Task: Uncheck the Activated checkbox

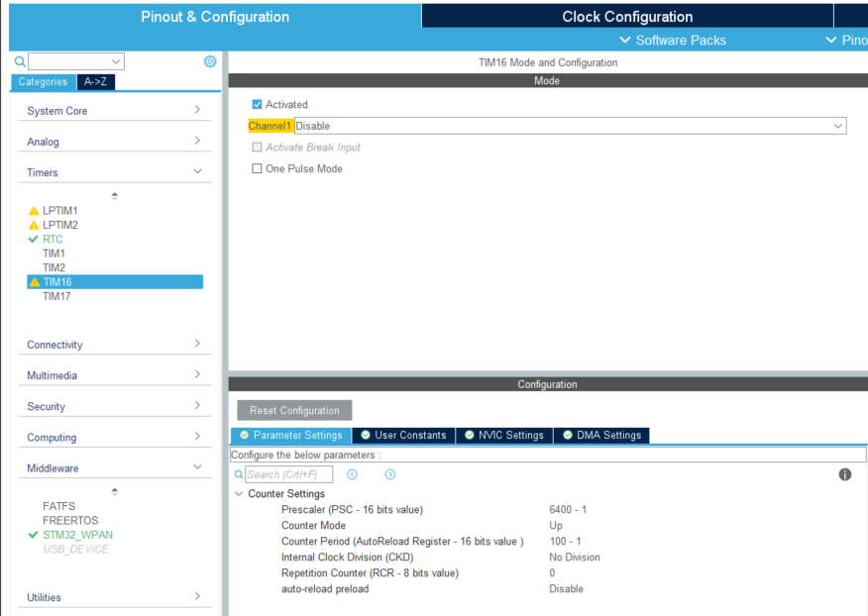Action: click(257, 104)
